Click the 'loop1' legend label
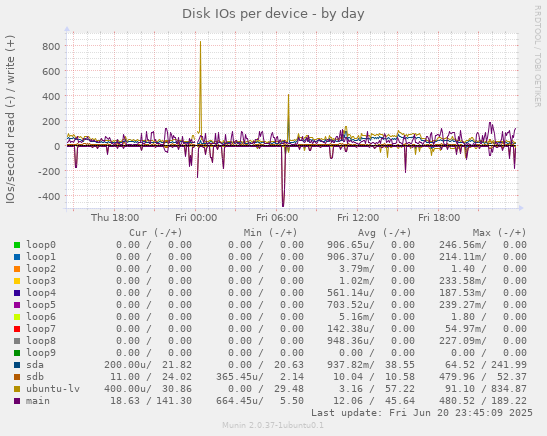Viewport: 547px width, 436px height. tap(41, 257)
